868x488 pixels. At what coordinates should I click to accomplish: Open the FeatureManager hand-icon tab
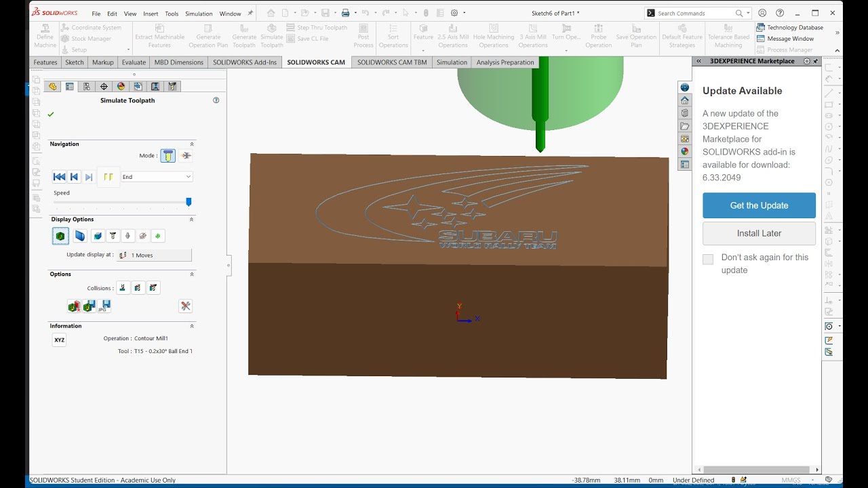(x=53, y=86)
